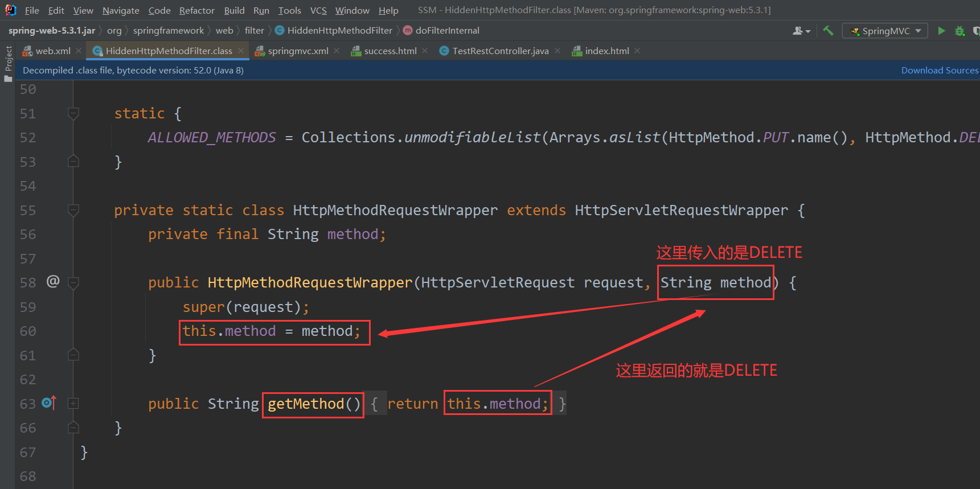Close the springmvc.xml tab
The width and height of the screenshot is (980, 489).
pyautogui.click(x=337, y=51)
